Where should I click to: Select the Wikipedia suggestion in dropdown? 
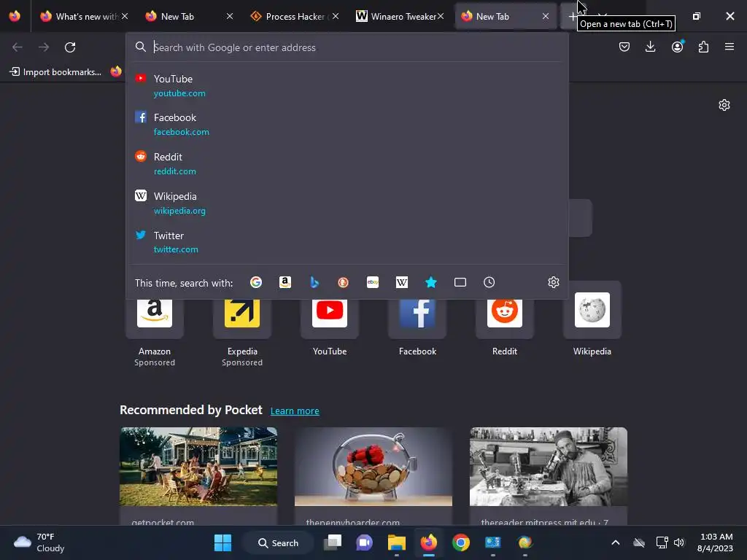click(347, 203)
